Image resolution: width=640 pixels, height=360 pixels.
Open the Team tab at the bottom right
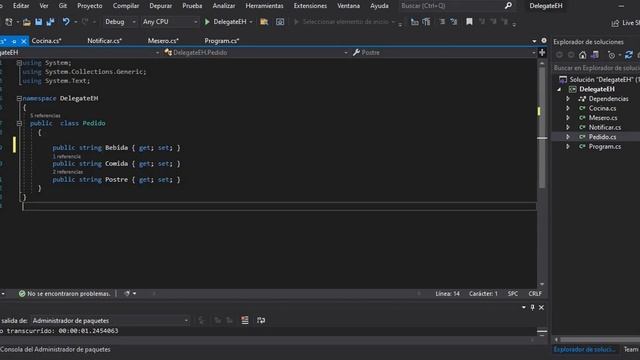[x=631, y=349]
